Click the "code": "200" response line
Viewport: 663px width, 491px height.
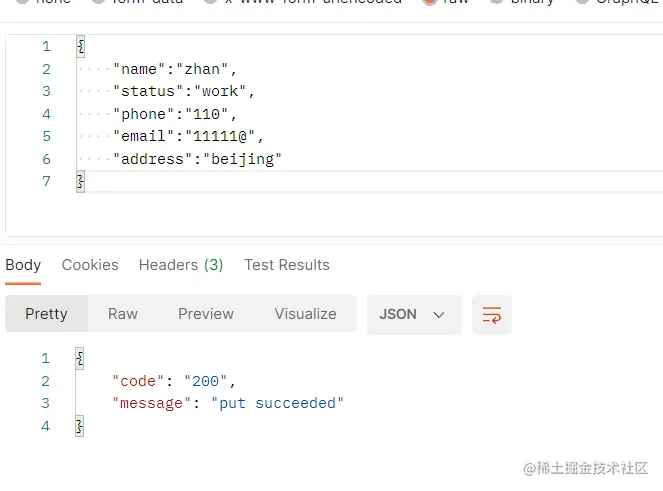[x=175, y=381]
